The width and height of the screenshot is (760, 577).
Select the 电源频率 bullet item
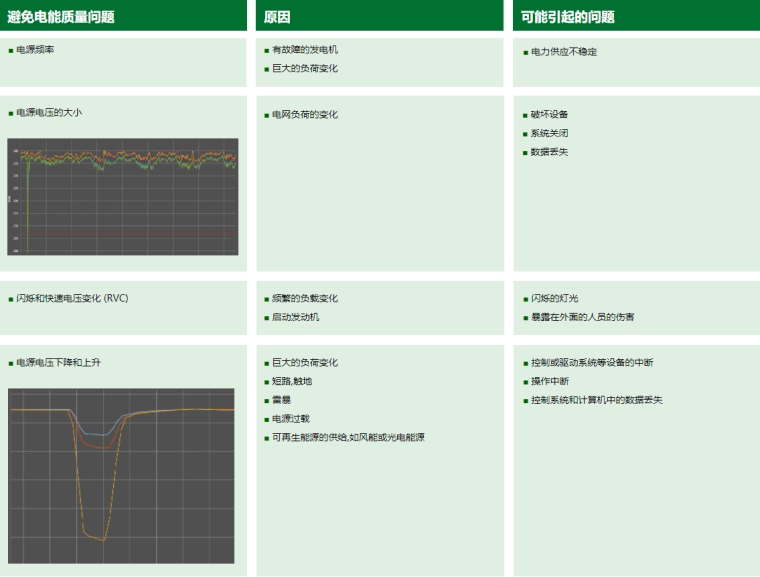[x=36, y=50]
